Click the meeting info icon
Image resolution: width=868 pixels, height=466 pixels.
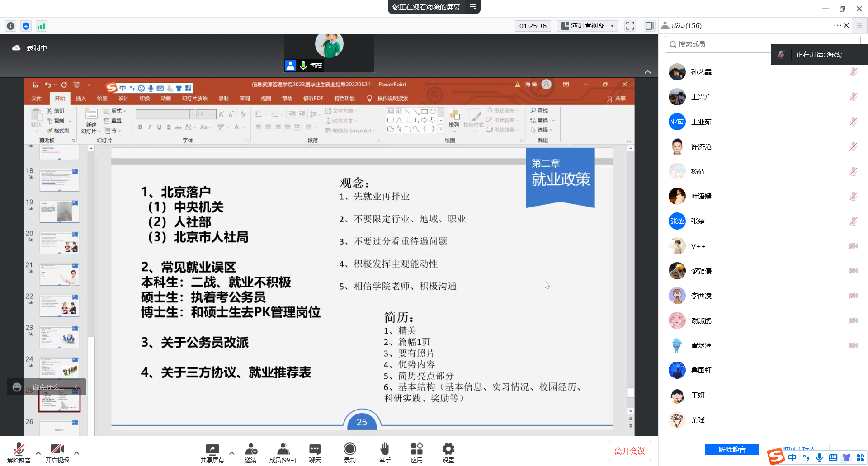(x=11, y=26)
